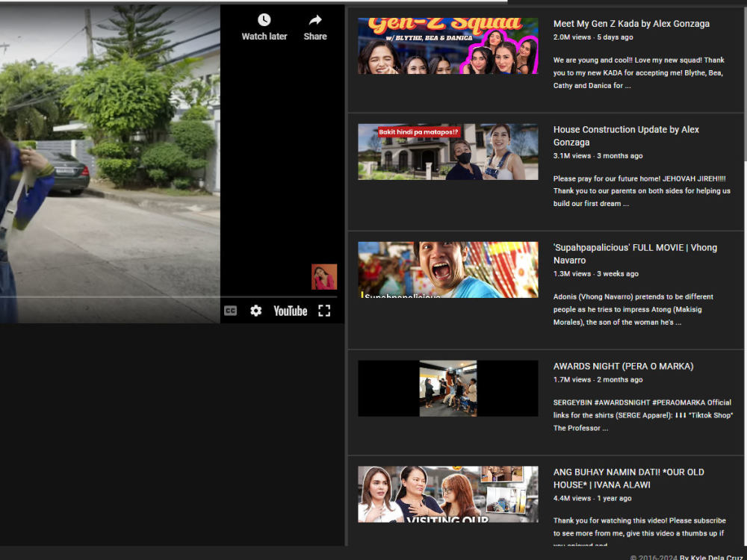Click the channel avatar watermark in video

pos(324,277)
